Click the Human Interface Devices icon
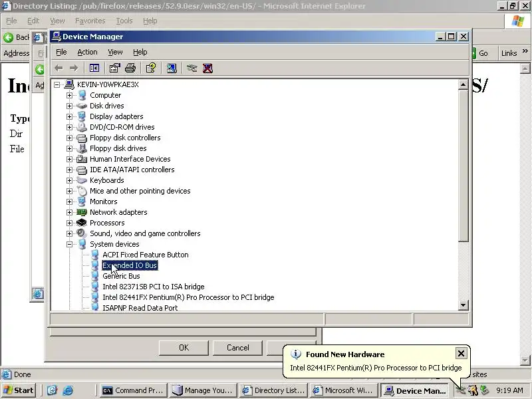Viewport: 532px width, 399px height. (x=81, y=159)
